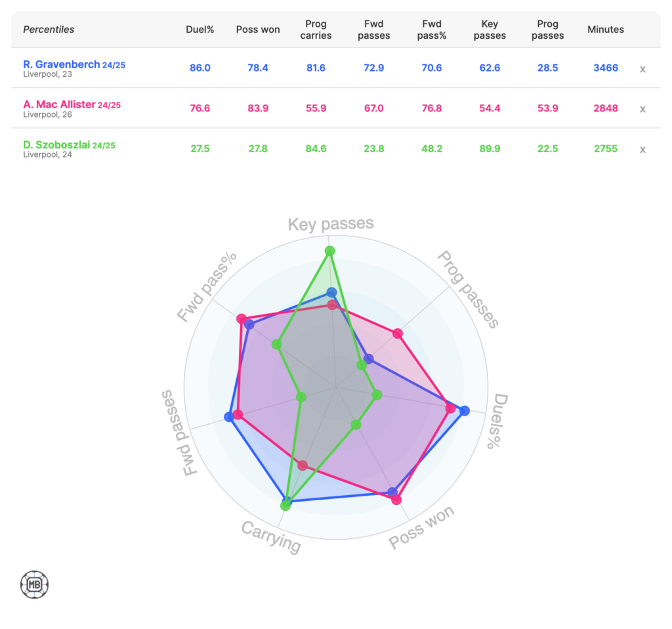Viewport: 672px width, 629px height.
Task: Sort by the Minutes column header
Action: click(x=606, y=30)
